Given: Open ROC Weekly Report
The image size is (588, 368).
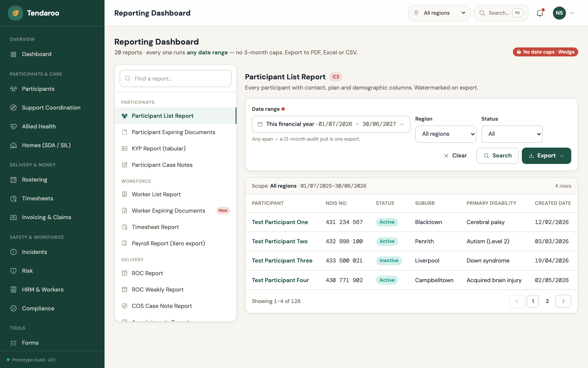Looking at the screenshot, I should [x=175, y=289].
